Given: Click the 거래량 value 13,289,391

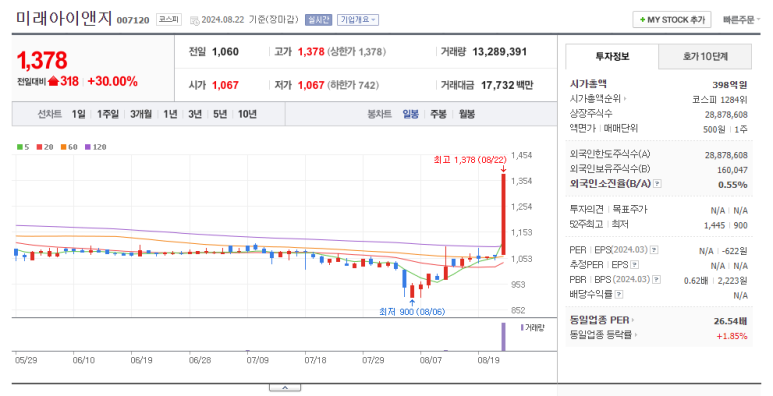Looking at the screenshot, I should tap(499, 52).
